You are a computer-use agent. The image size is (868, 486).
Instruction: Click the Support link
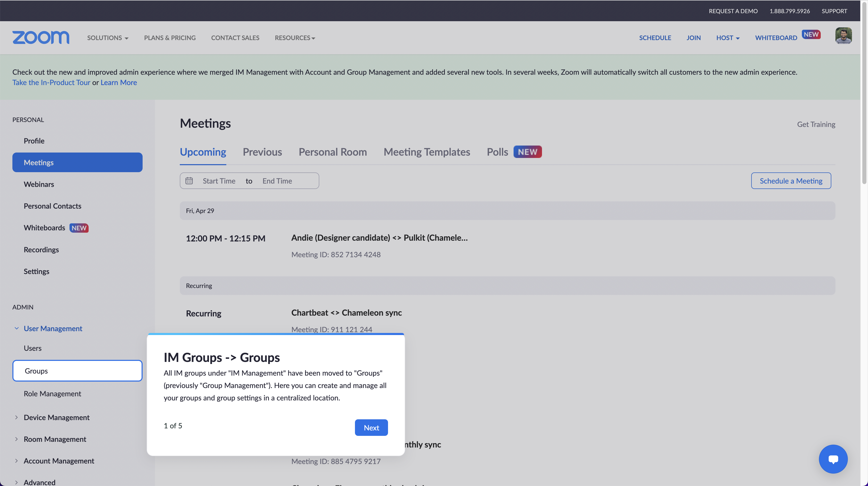(x=834, y=11)
